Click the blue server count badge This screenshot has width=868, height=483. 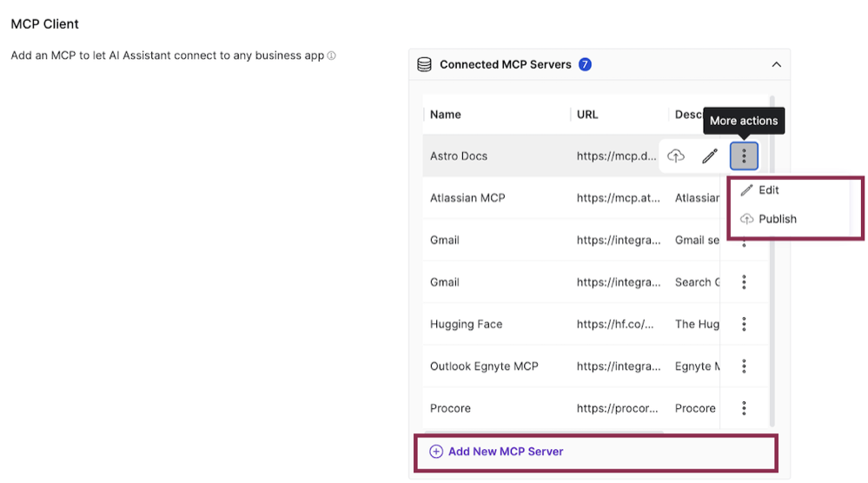(x=585, y=64)
